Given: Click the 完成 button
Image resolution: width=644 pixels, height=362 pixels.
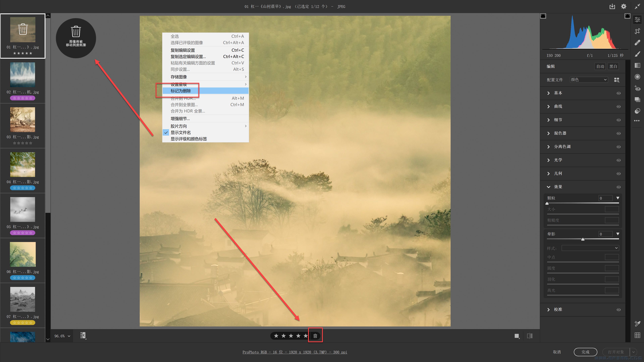Looking at the screenshot, I should [585, 352].
